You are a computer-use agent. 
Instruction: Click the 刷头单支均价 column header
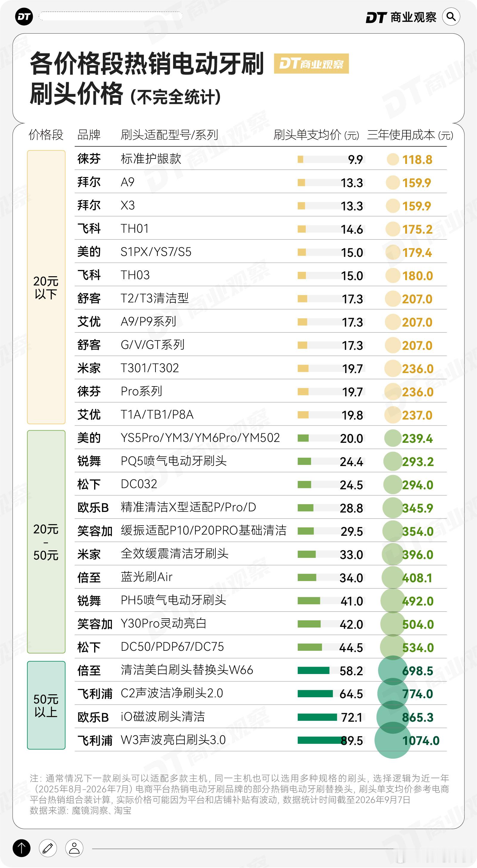(x=316, y=135)
